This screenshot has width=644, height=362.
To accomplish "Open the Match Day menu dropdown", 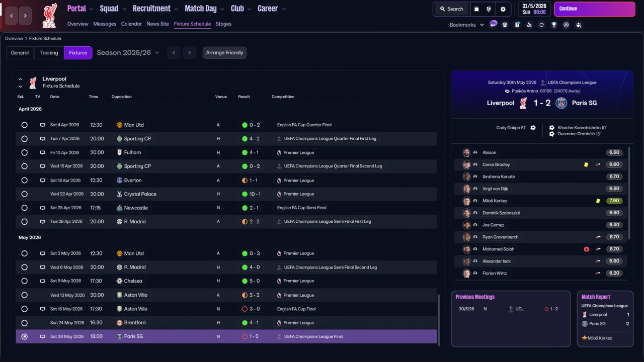I will point(204,9).
